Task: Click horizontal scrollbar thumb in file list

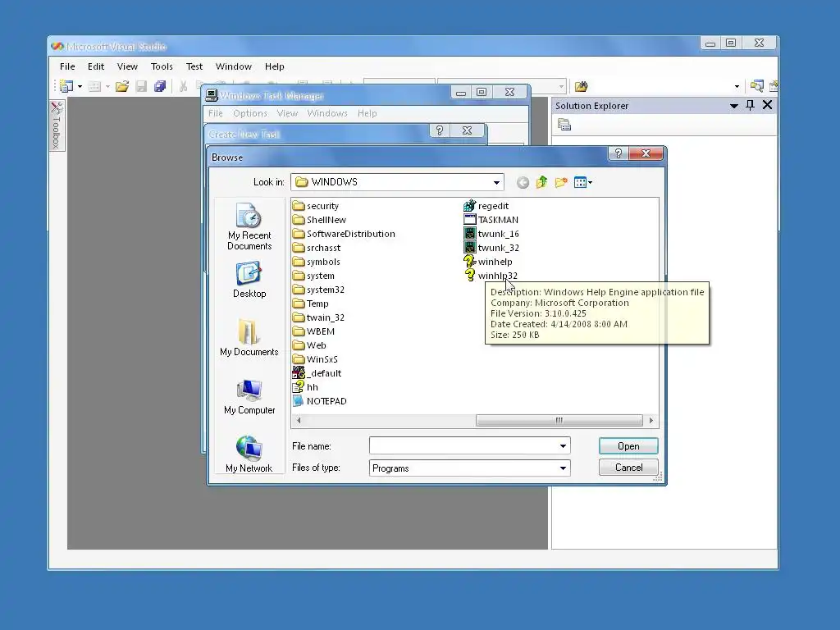Action: click(559, 421)
